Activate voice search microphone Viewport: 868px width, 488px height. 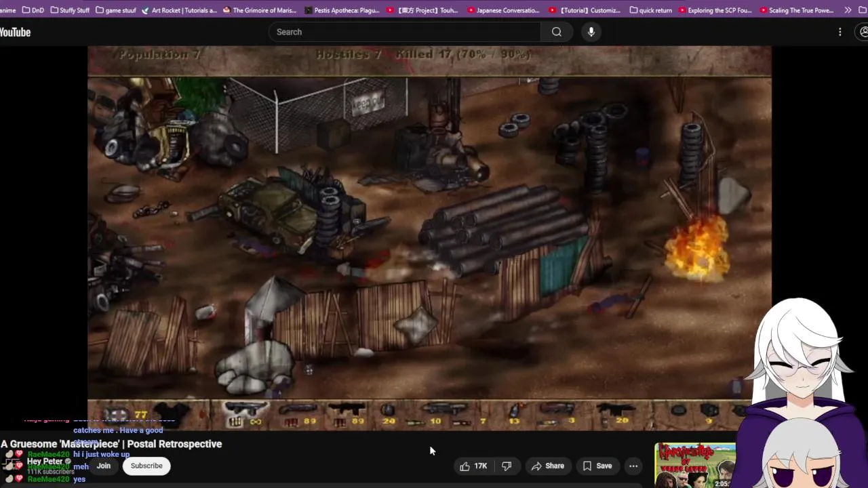591,32
